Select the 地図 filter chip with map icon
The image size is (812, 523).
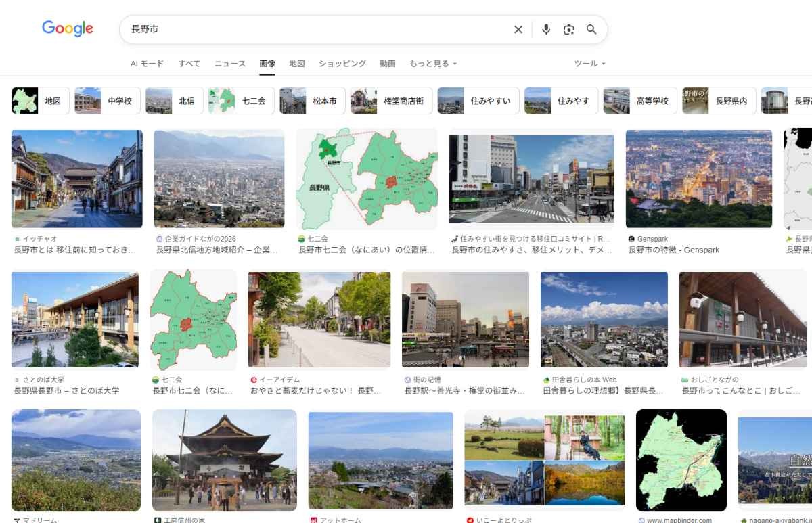click(40, 101)
